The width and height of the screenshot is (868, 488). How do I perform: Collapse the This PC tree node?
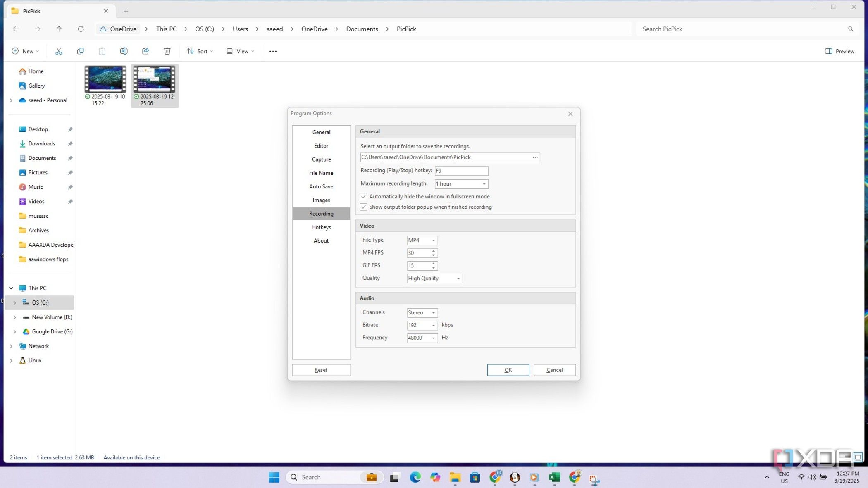(x=11, y=288)
